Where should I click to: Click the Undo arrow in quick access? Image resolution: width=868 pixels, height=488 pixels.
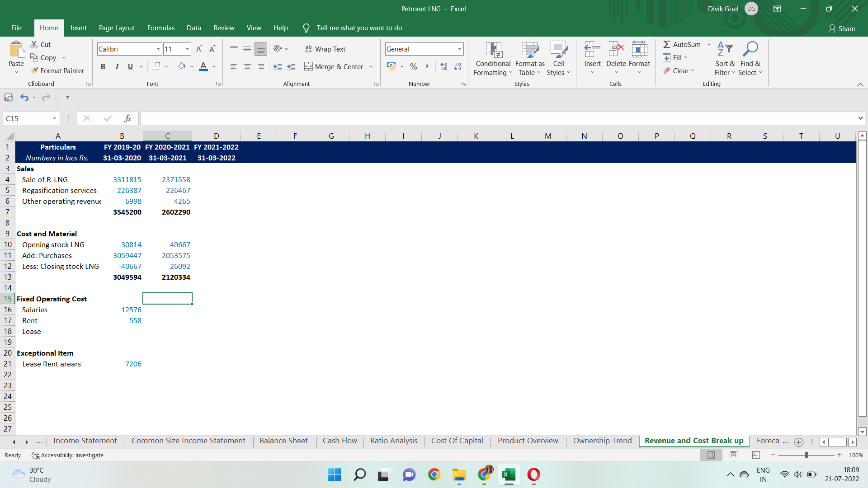[x=24, y=98]
